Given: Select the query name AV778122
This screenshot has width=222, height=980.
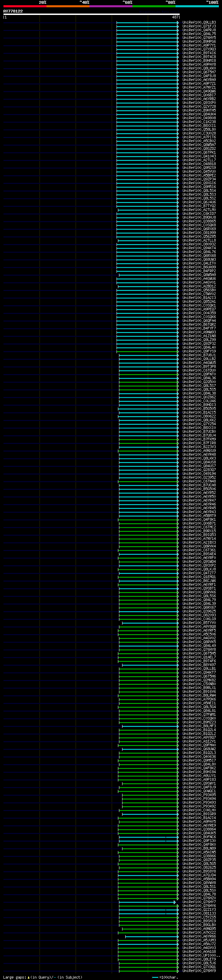Looking at the screenshot, I should 13,11.
